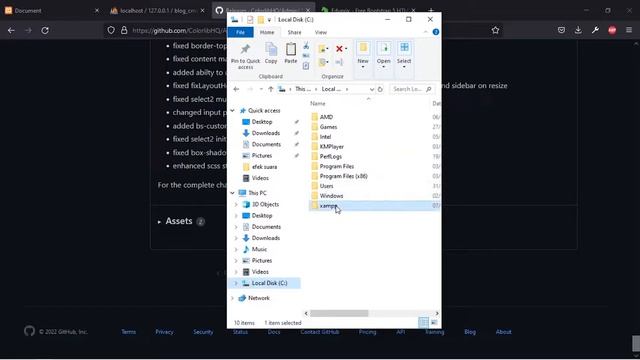Open the Terms footer link

click(x=129, y=332)
